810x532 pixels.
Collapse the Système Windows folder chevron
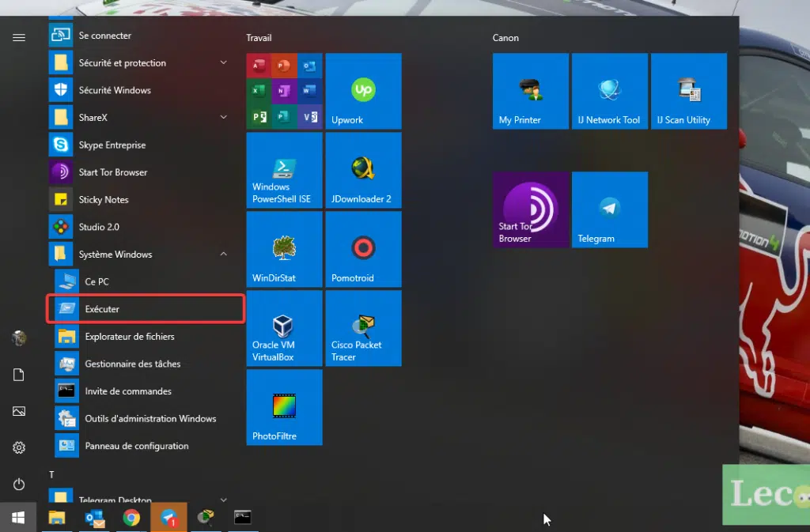[224, 254]
